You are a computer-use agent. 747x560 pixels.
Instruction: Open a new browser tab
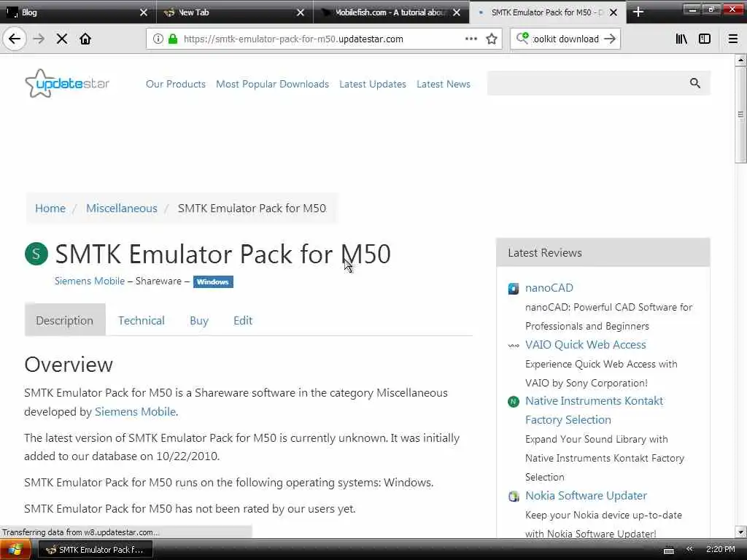coord(638,12)
